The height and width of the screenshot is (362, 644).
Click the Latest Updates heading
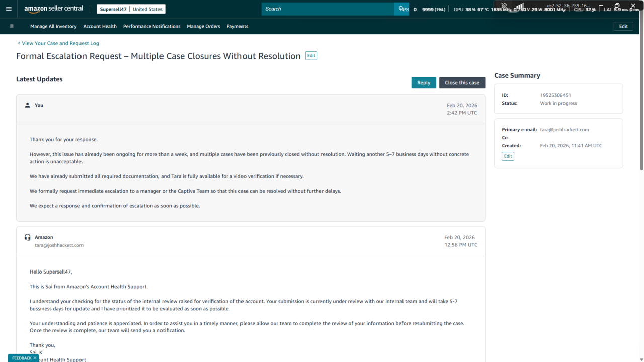click(x=39, y=79)
